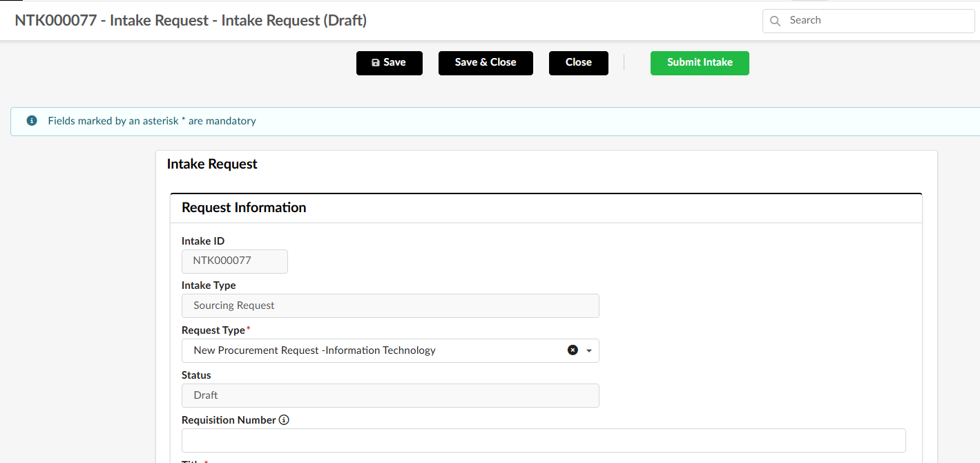Click the Close button
This screenshot has height=463, width=980.
(578, 63)
